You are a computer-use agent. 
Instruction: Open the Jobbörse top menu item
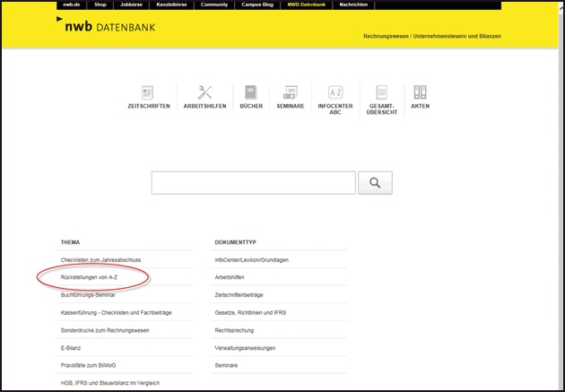(131, 4)
